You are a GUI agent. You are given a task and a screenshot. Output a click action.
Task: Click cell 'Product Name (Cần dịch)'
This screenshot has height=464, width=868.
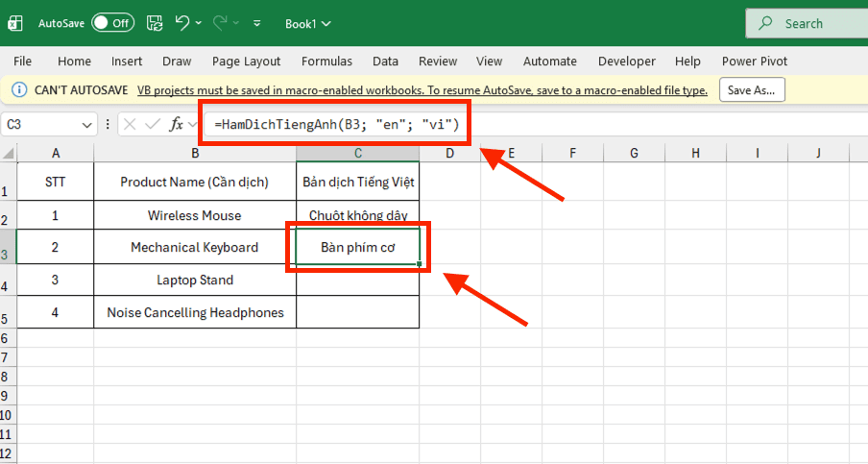pos(195,182)
